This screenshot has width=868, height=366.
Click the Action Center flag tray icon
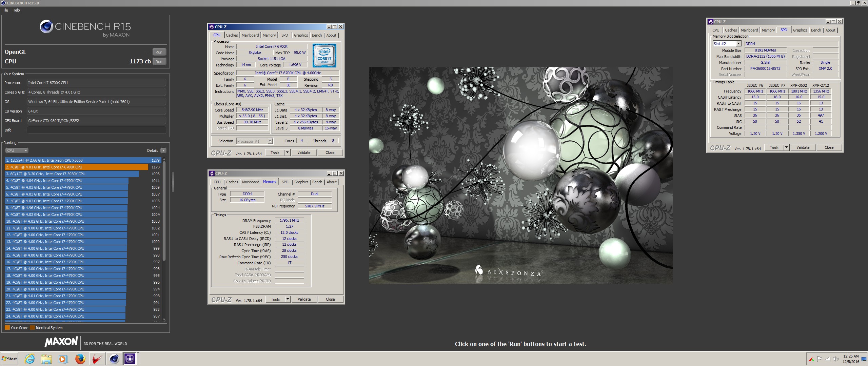coord(820,359)
